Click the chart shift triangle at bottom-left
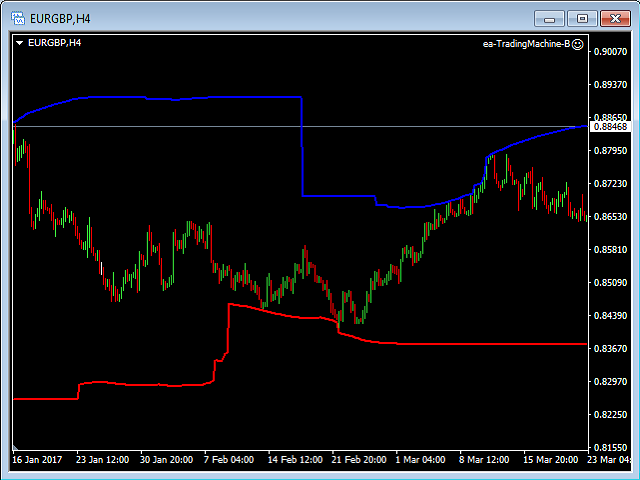This screenshot has width=640, height=480. click(x=16, y=446)
